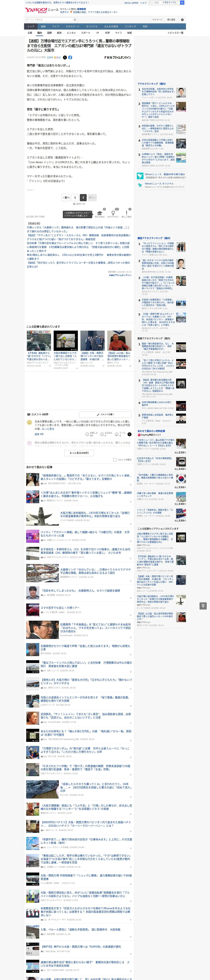Viewport: 210px width, 980px height.
Task: Open the スポーツ category
Action: pos(86,33)
